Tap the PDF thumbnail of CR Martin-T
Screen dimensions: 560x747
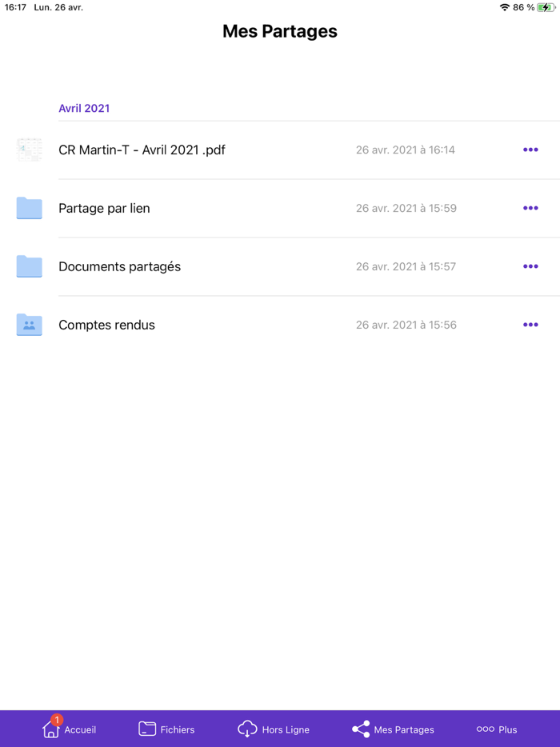29,150
